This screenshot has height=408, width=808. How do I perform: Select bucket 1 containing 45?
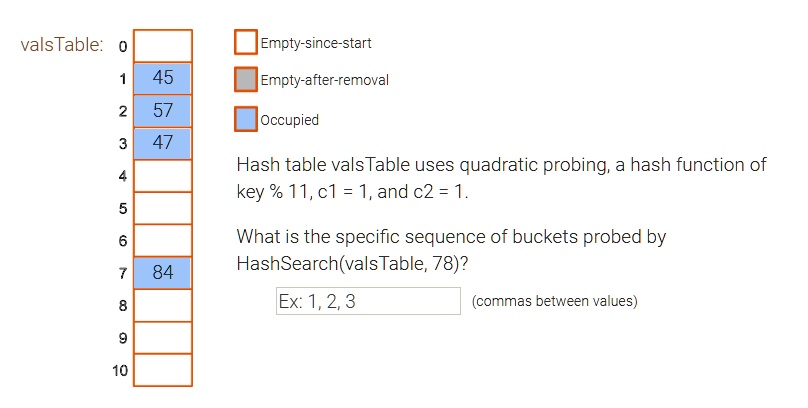tap(163, 78)
